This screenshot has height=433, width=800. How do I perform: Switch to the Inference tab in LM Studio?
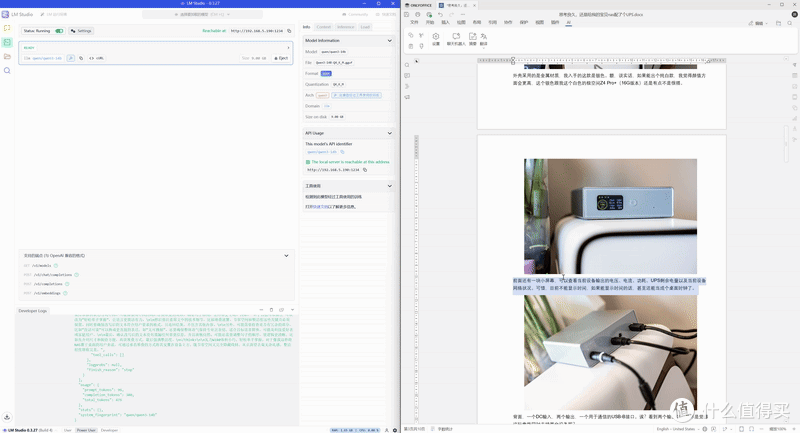coord(345,27)
